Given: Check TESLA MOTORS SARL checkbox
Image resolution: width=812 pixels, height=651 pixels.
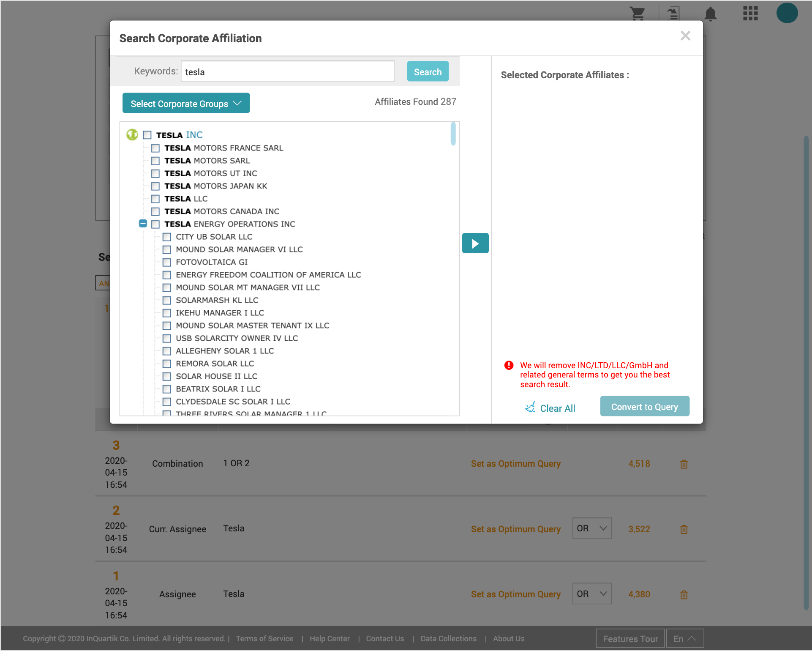Looking at the screenshot, I should (155, 161).
